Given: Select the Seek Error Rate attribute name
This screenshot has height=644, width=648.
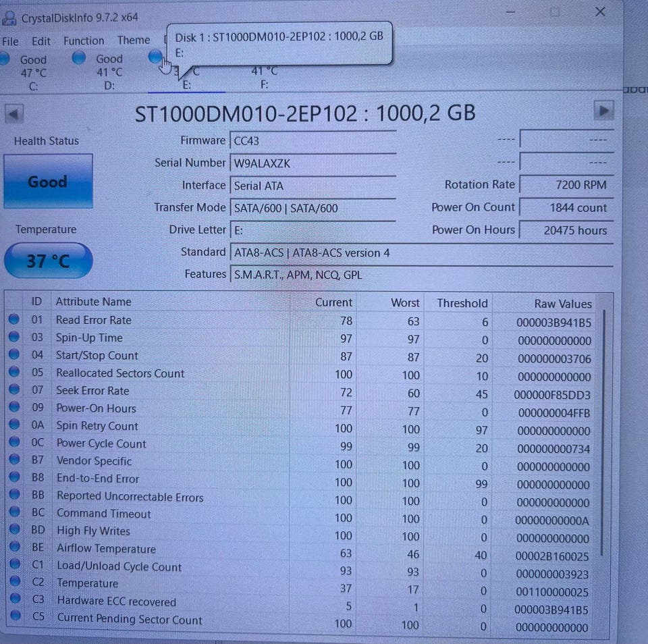Looking at the screenshot, I should pos(92,391).
